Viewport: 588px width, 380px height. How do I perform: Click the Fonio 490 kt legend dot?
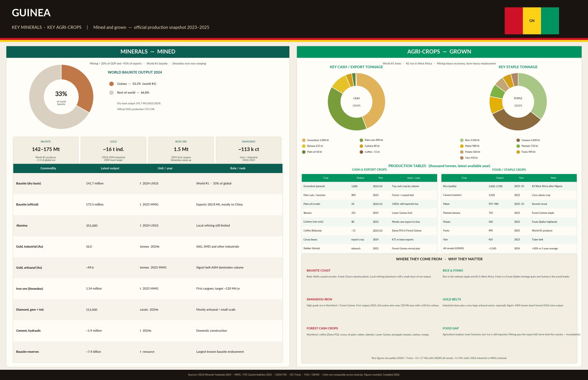pyautogui.click(x=518, y=152)
